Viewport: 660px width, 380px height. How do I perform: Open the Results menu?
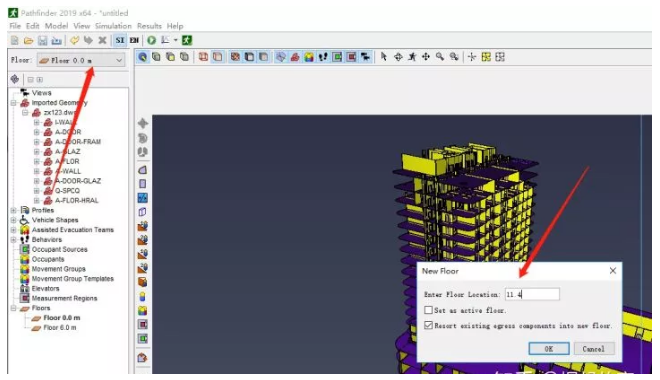[x=149, y=26]
